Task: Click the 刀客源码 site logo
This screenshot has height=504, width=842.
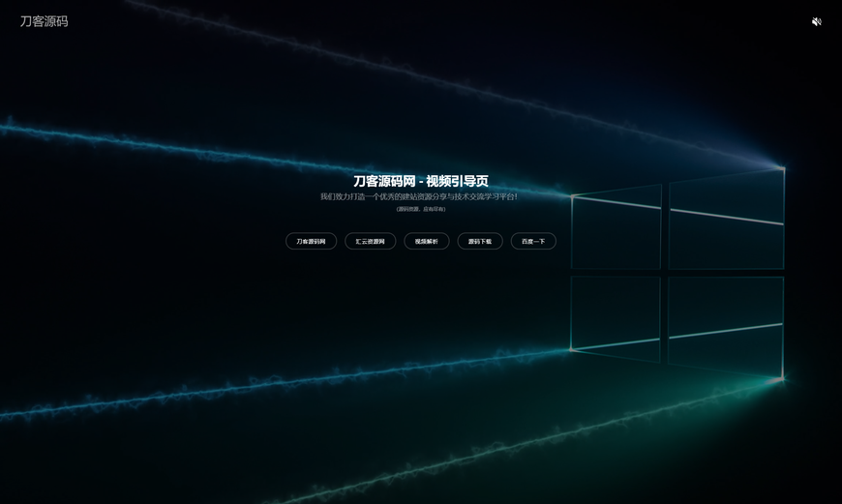Action: [44, 21]
